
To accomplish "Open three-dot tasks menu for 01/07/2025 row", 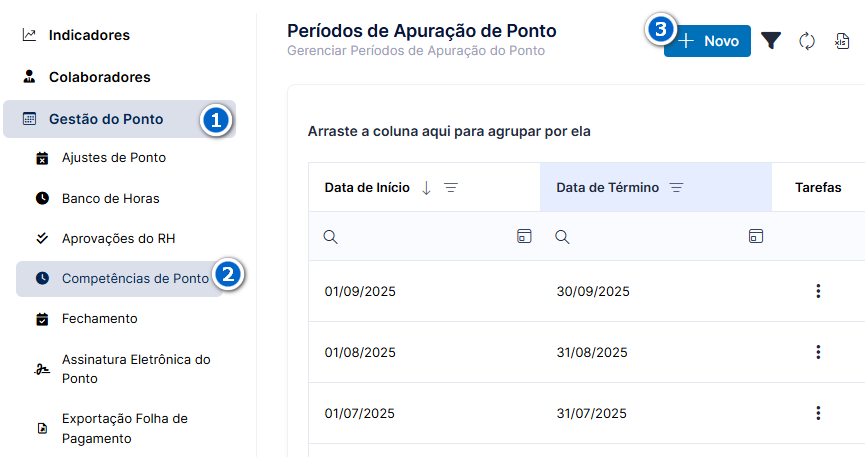I will [x=818, y=413].
